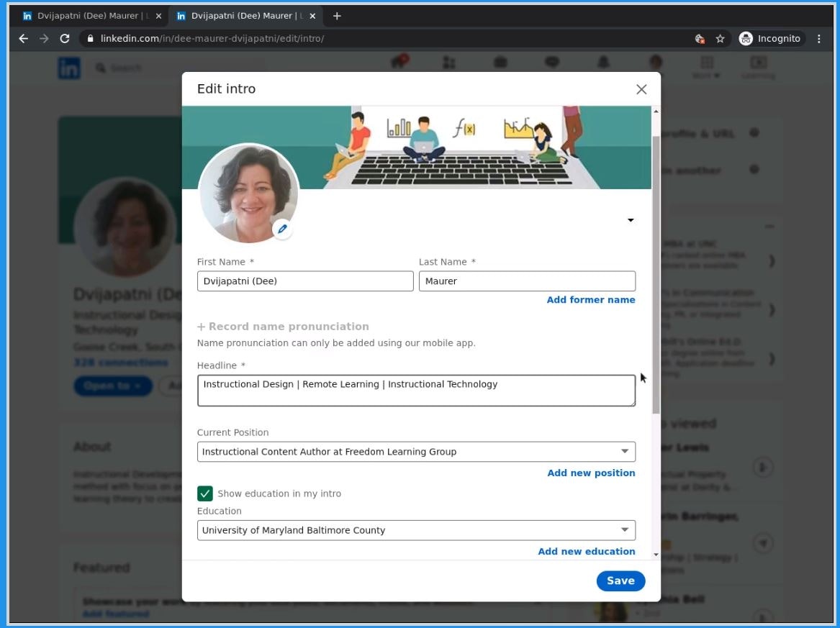840x628 pixels.
Task: Click the Notifications bell in LinkedIn nav
Action: click(603, 63)
